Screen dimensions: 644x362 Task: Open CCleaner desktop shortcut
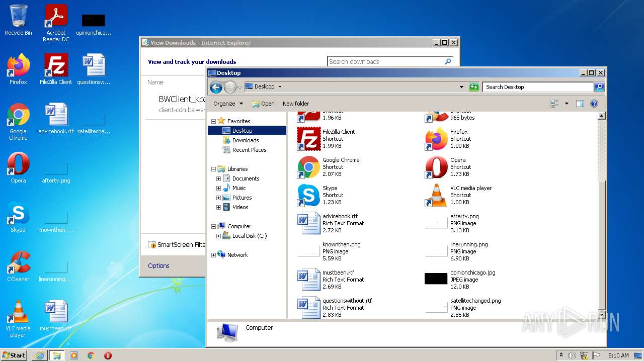click(18, 266)
